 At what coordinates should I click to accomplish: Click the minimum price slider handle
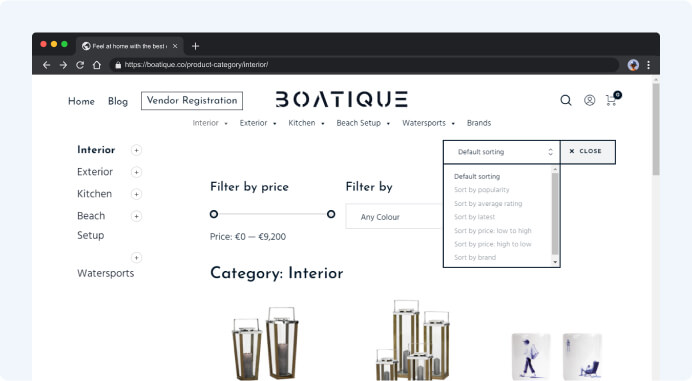pos(214,214)
